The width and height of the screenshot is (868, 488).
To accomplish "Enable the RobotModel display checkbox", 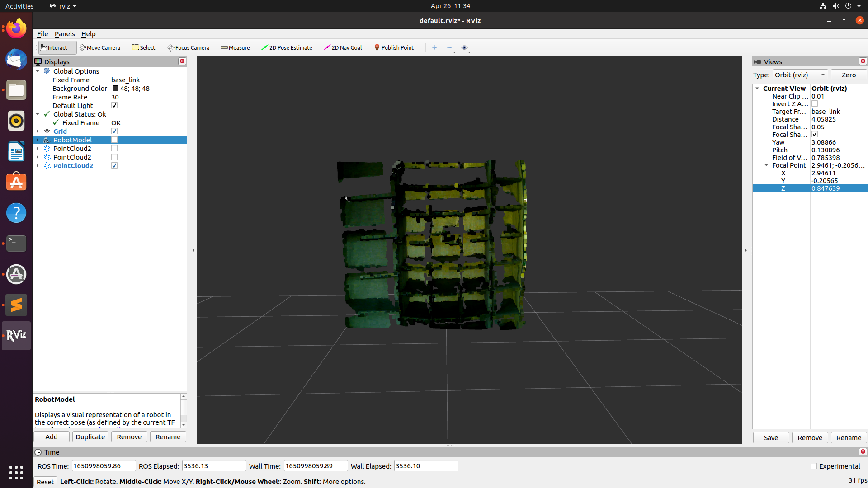I will coord(114,140).
